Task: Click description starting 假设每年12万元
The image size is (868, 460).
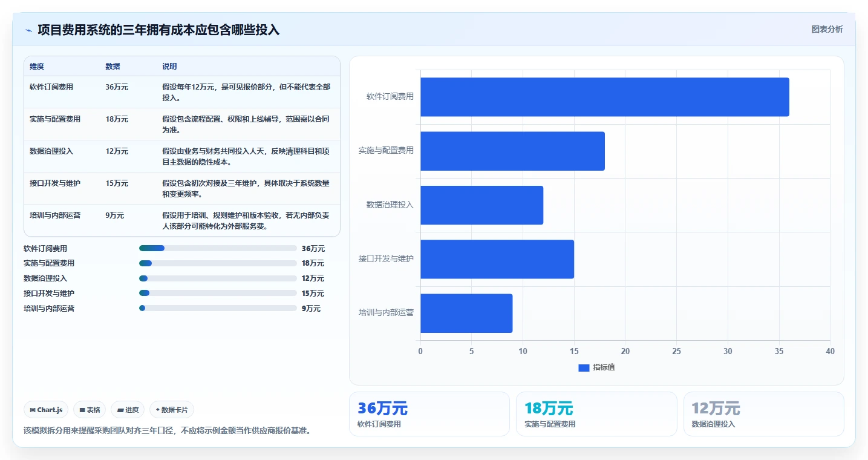Action: 246,93
